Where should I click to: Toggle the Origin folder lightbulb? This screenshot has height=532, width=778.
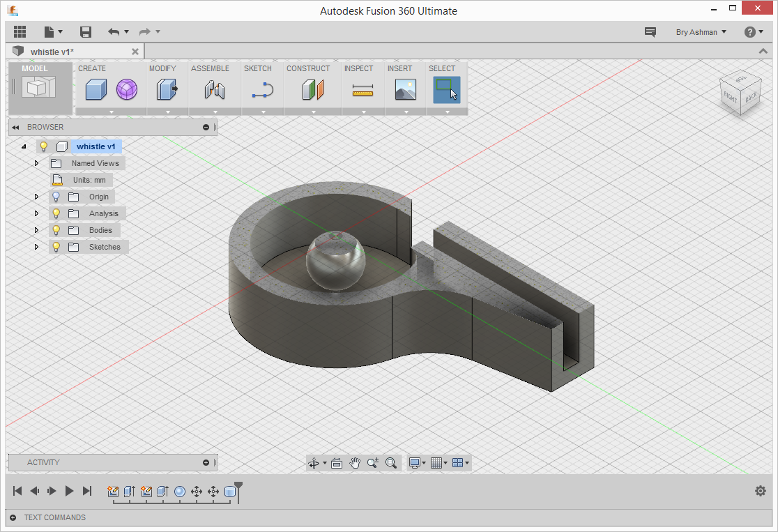tap(56, 197)
